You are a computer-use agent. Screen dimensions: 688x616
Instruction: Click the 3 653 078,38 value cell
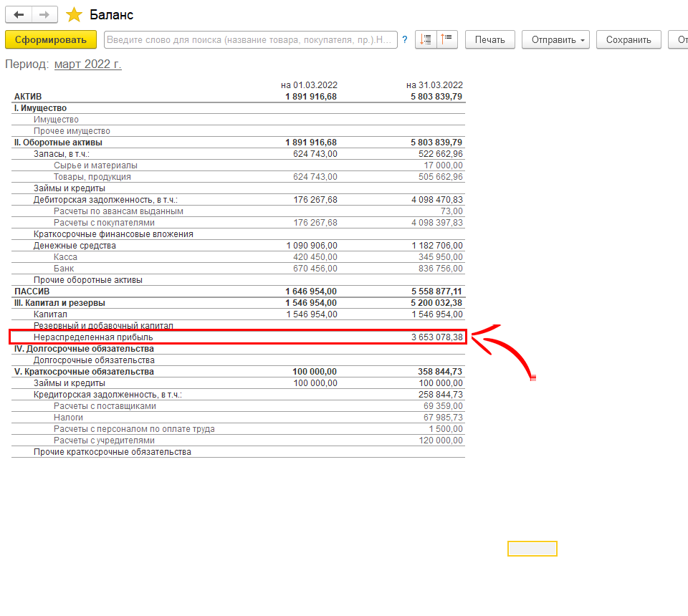tap(436, 337)
